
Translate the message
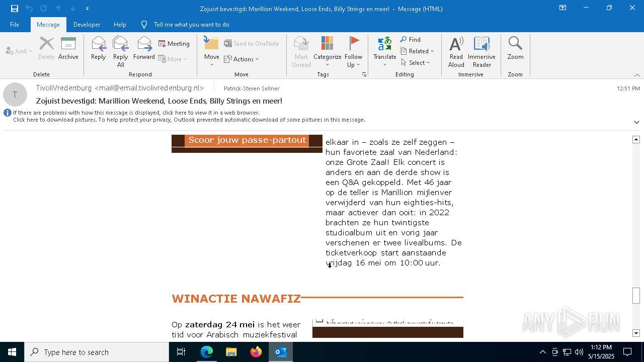pos(385,52)
